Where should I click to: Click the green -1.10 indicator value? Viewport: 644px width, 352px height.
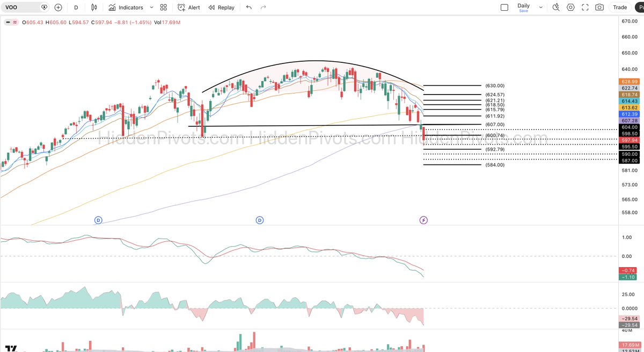629,277
